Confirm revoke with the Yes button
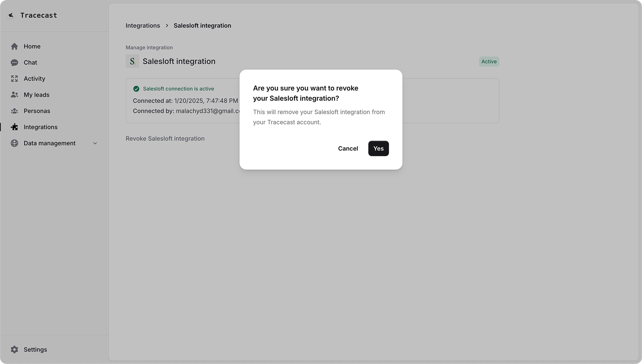642x364 pixels. [x=378, y=148]
